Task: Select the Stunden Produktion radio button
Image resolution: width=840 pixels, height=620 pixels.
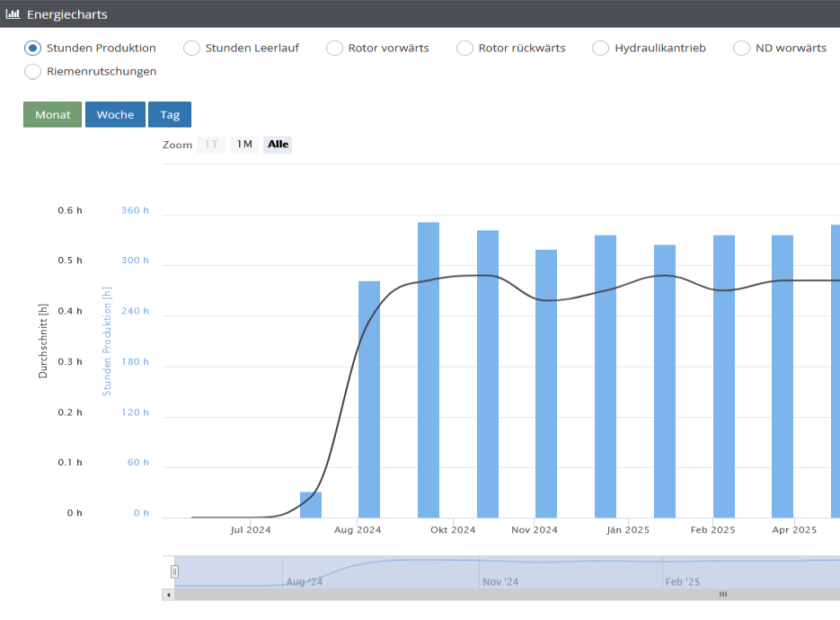Action: (32, 49)
